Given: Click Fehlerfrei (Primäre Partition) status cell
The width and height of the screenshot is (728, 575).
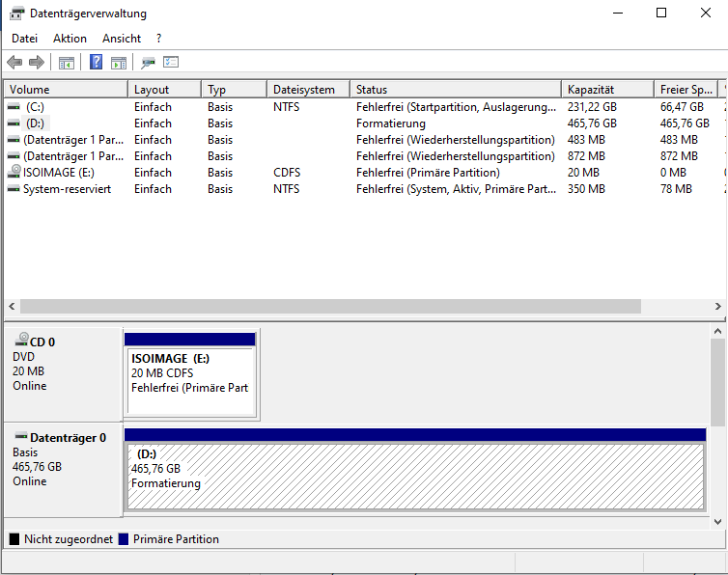Looking at the screenshot, I should pyautogui.click(x=428, y=173).
